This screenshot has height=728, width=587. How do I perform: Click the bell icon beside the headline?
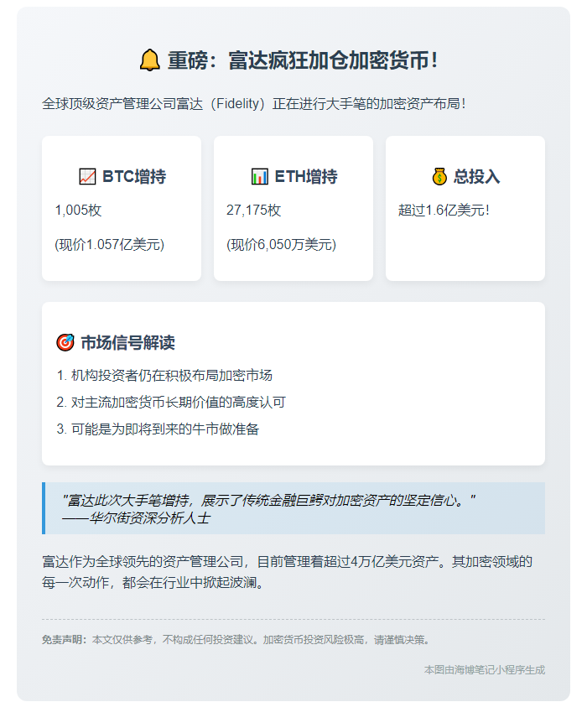(x=149, y=61)
